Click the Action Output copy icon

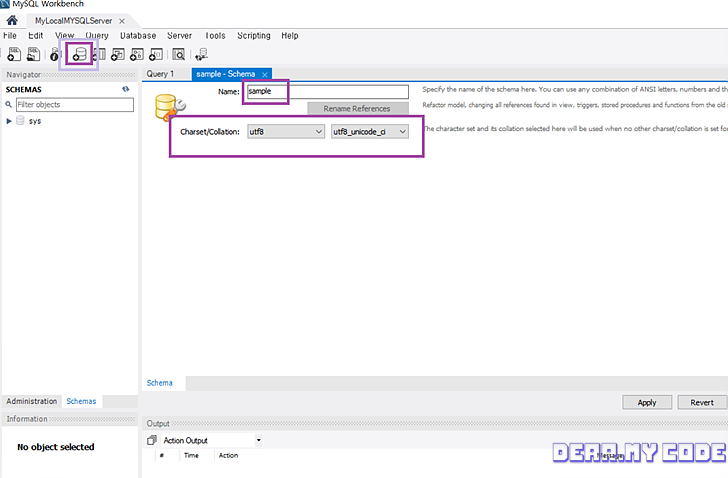[151, 440]
